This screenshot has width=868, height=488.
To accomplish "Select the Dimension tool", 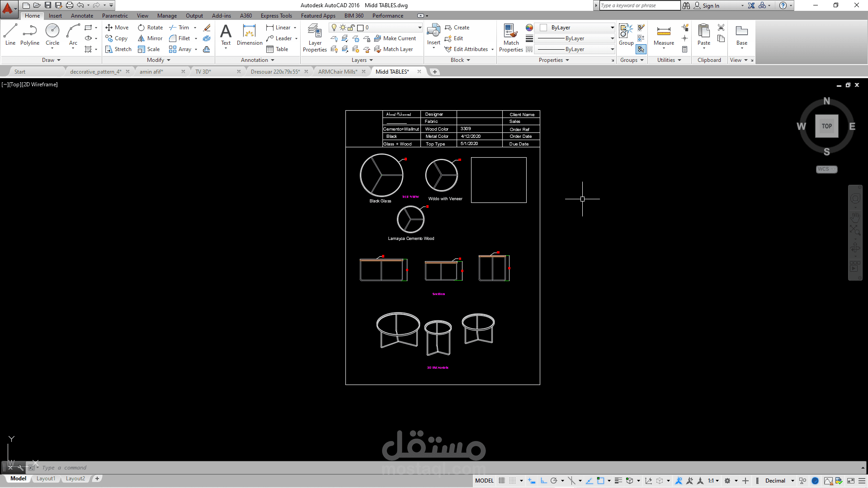I will (x=249, y=35).
